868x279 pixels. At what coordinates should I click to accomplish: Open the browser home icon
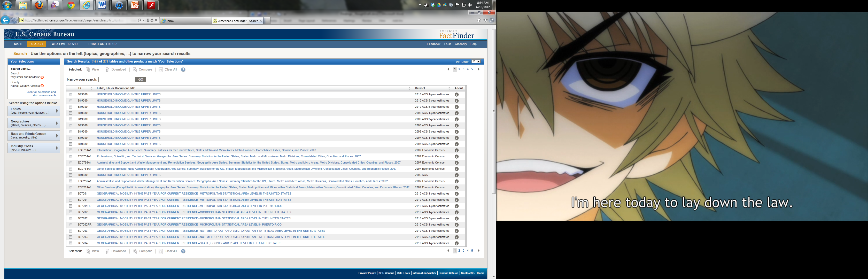[479, 21]
